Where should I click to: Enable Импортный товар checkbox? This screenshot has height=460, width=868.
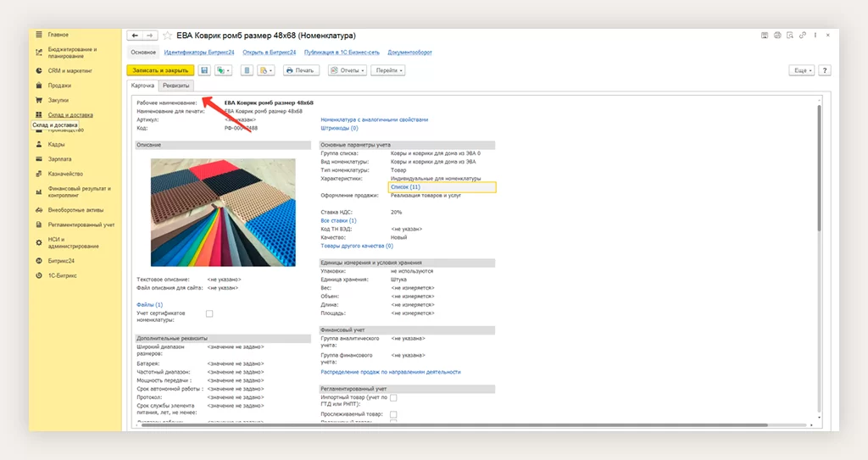[393, 397]
